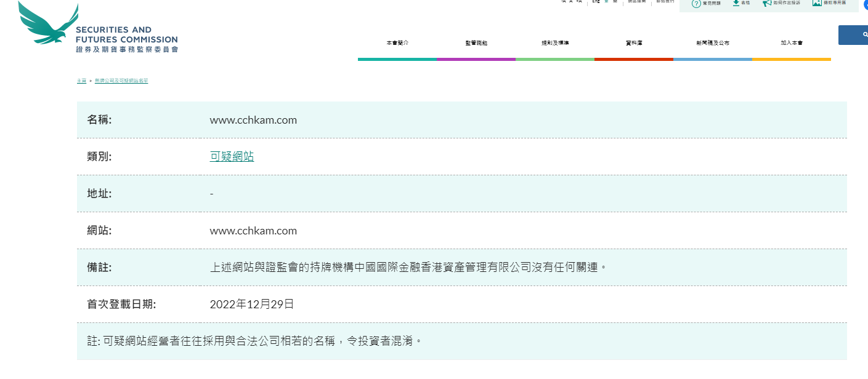Open the 常見問題 FAQ question mark icon

696,3
